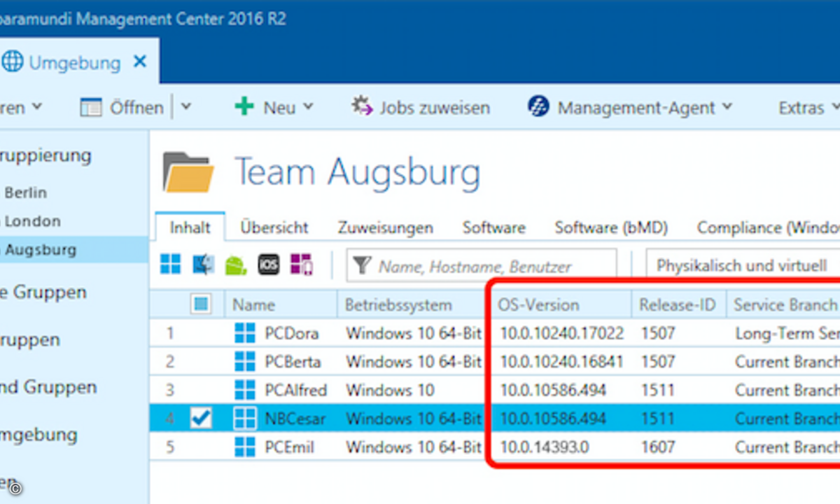
Task: Click Release-ID 1507 in the PCBerta row
Action: coord(658,362)
